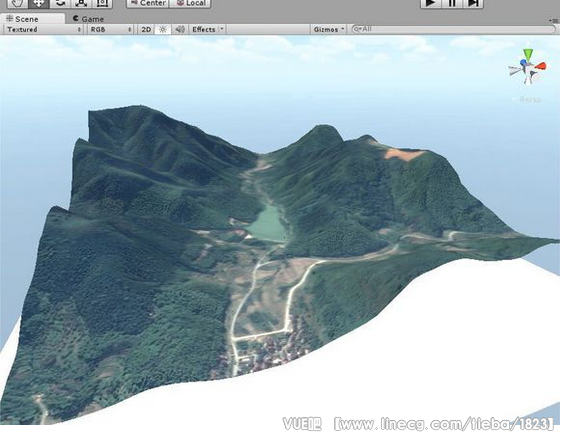582x441 pixels.
Task: Open the Scene panel options menu
Action: (554, 20)
